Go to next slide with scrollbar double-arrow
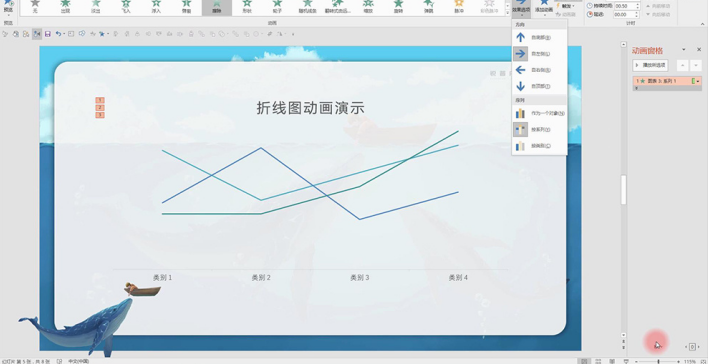709x364 pixels. [x=624, y=348]
